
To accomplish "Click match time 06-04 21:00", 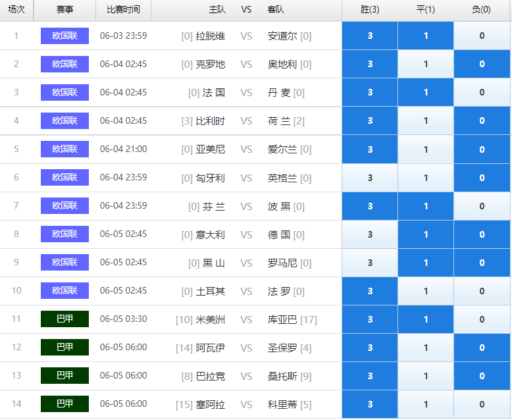I will click(124, 149).
